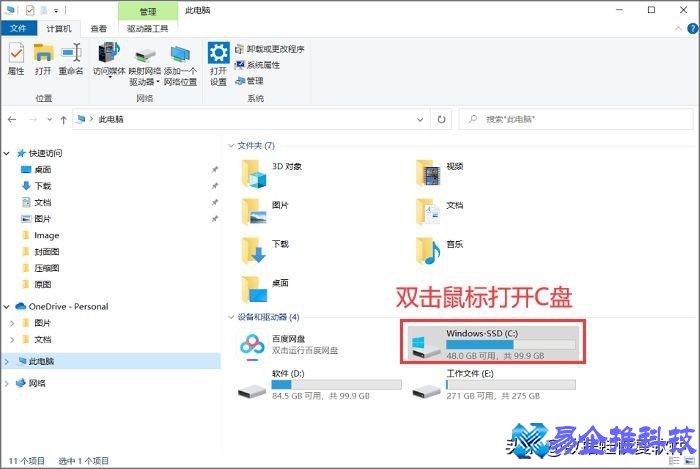The height and width of the screenshot is (469, 700).
Task: Select the 3D Objects (3D 对象) folder
Action: pyautogui.click(x=272, y=174)
